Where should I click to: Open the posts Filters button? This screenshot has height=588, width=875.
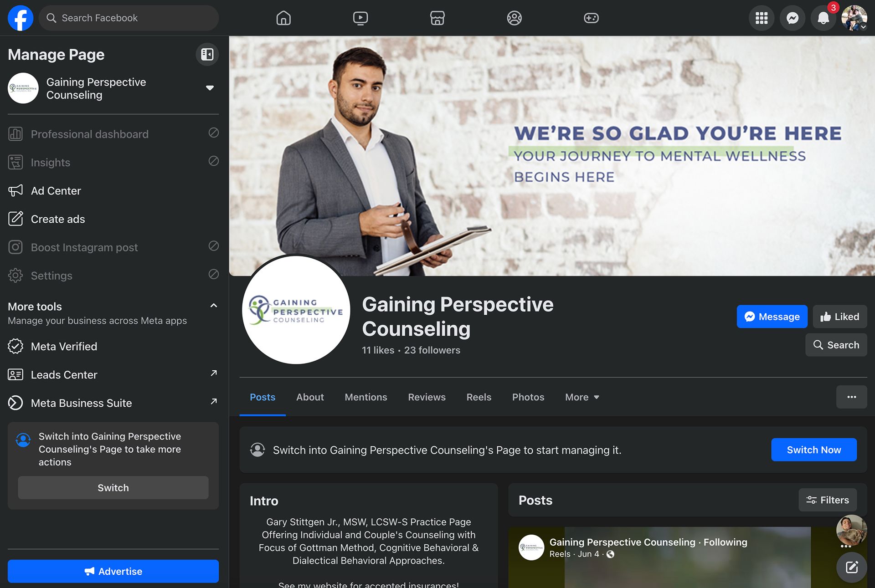coord(828,500)
